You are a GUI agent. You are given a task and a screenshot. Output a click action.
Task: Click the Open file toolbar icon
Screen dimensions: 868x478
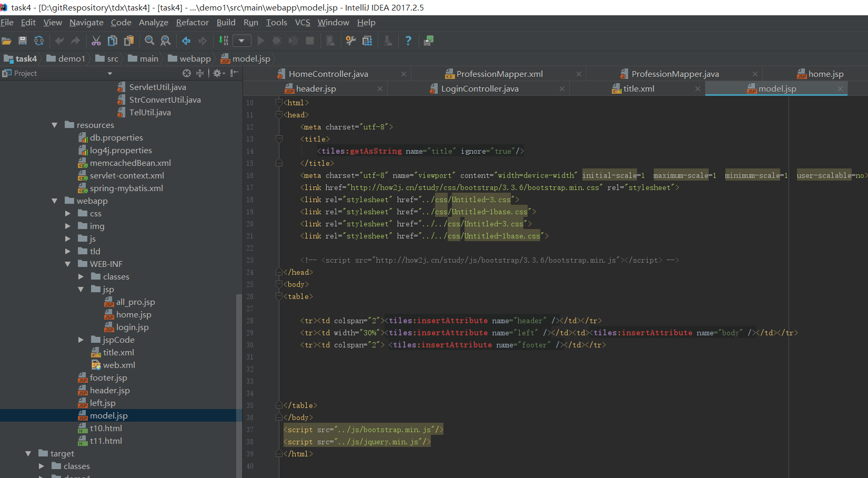[6, 41]
